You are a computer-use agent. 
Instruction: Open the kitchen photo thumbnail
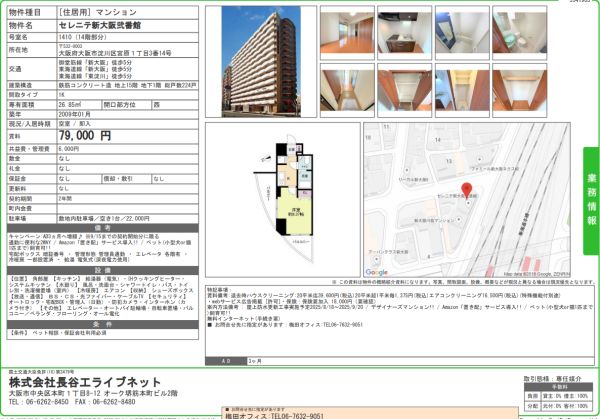[404, 33]
